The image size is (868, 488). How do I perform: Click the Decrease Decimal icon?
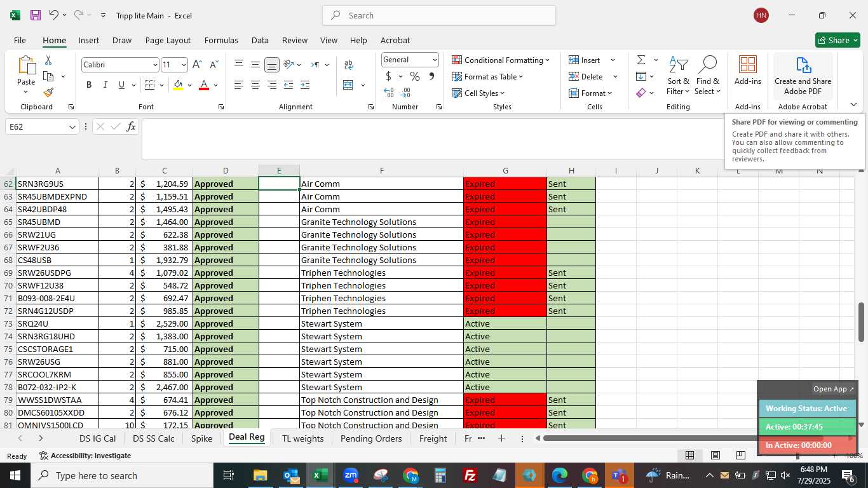tap(406, 93)
